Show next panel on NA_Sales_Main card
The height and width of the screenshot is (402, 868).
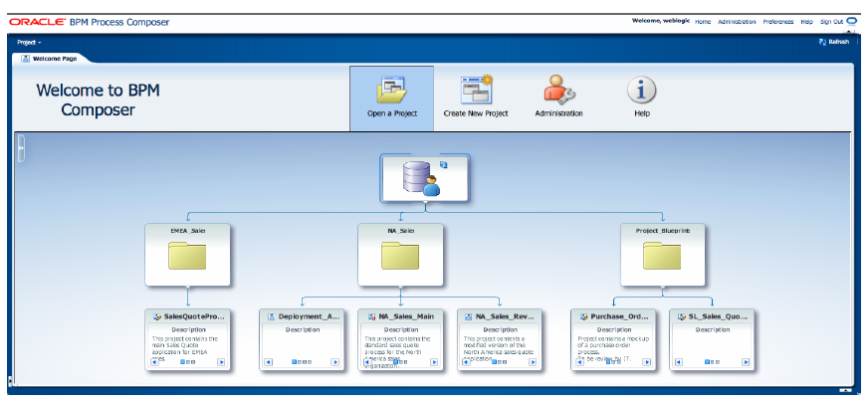click(x=434, y=362)
